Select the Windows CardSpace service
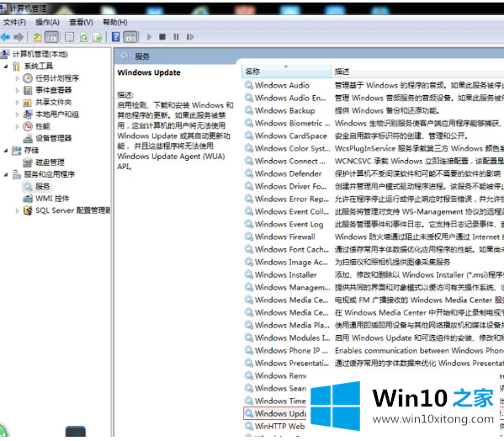 [290, 136]
